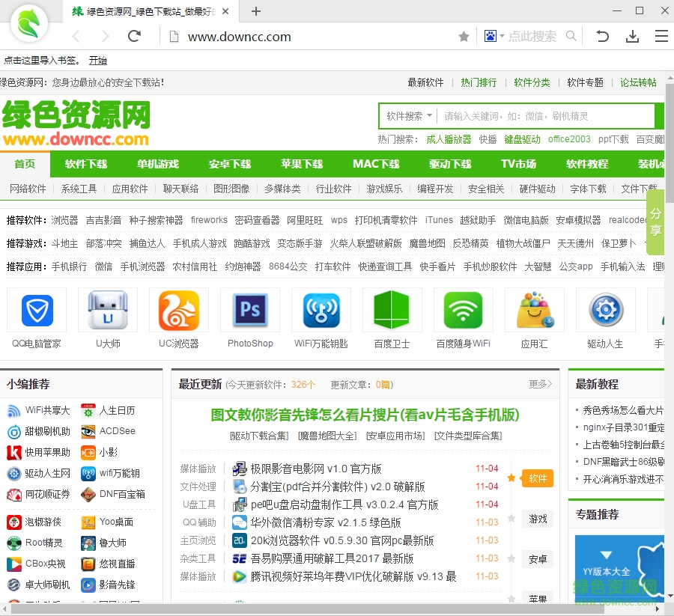
Task: Select the UC浏览器 icon
Action: [x=178, y=310]
